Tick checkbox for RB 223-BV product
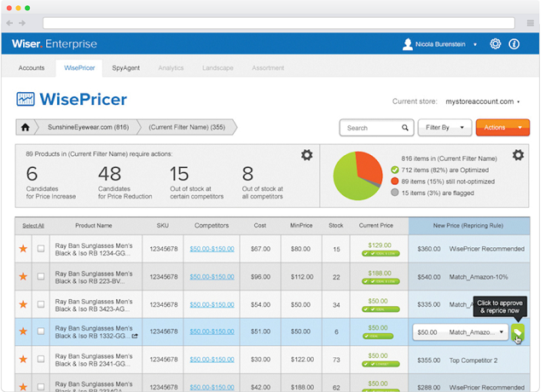The width and height of the screenshot is (546, 392). pyautogui.click(x=41, y=276)
